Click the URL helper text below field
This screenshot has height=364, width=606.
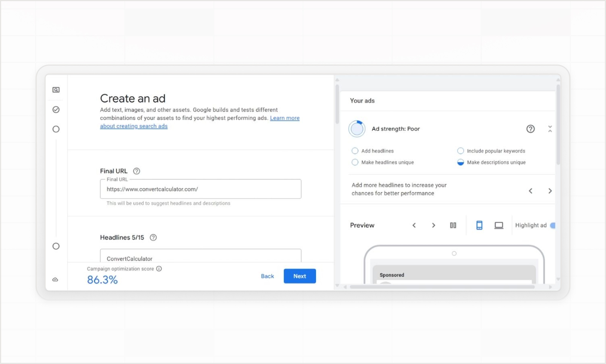point(168,203)
